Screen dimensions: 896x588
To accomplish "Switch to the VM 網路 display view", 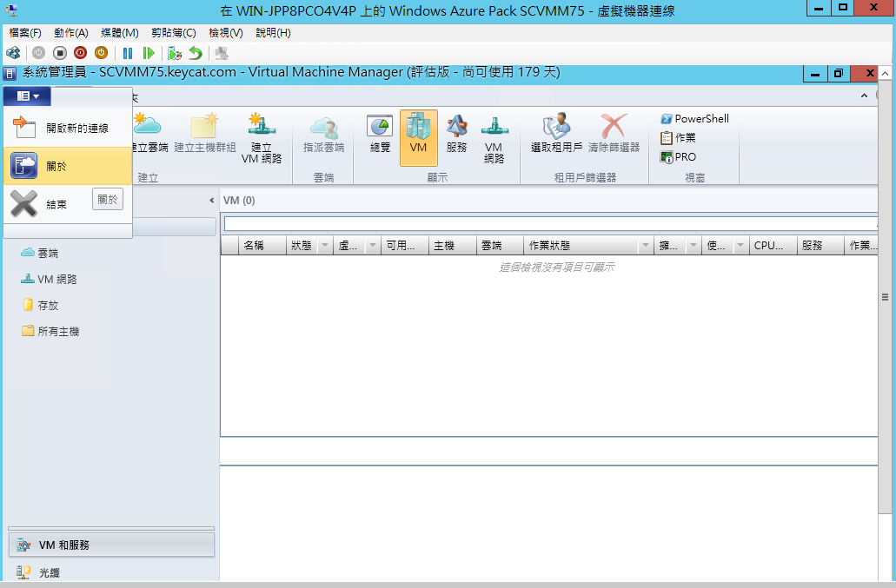I will click(x=494, y=138).
